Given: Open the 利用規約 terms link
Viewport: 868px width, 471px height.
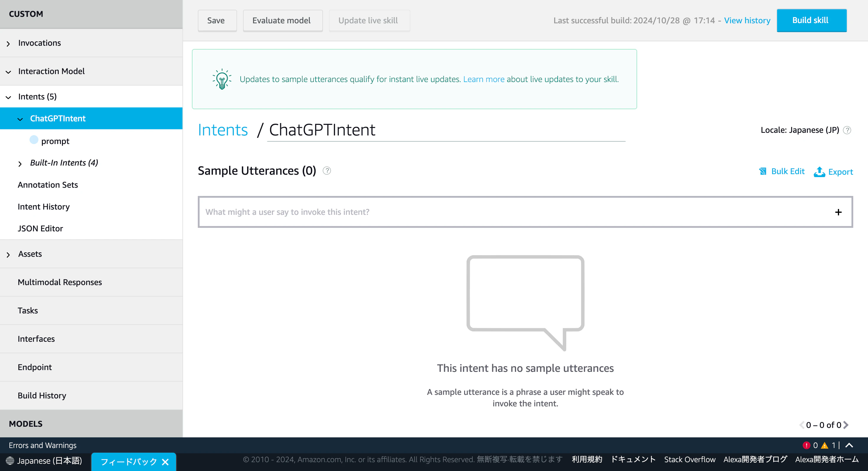Looking at the screenshot, I should click(x=587, y=459).
